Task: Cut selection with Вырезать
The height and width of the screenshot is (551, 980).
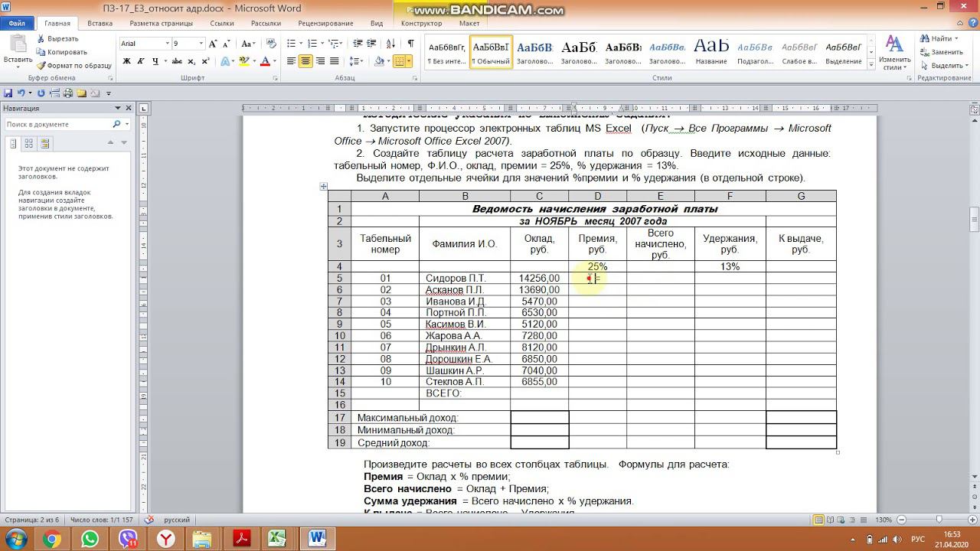Action: [x=57, y=38]
